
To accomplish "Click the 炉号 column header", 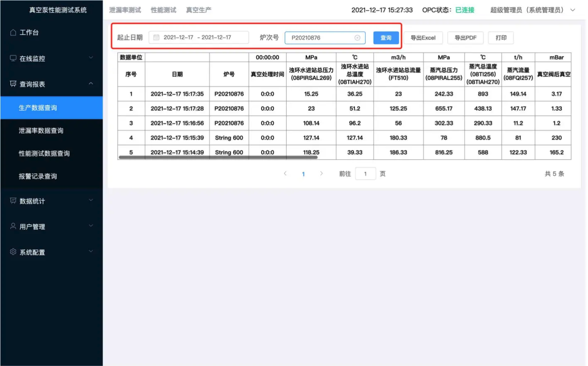I will 229,74.
